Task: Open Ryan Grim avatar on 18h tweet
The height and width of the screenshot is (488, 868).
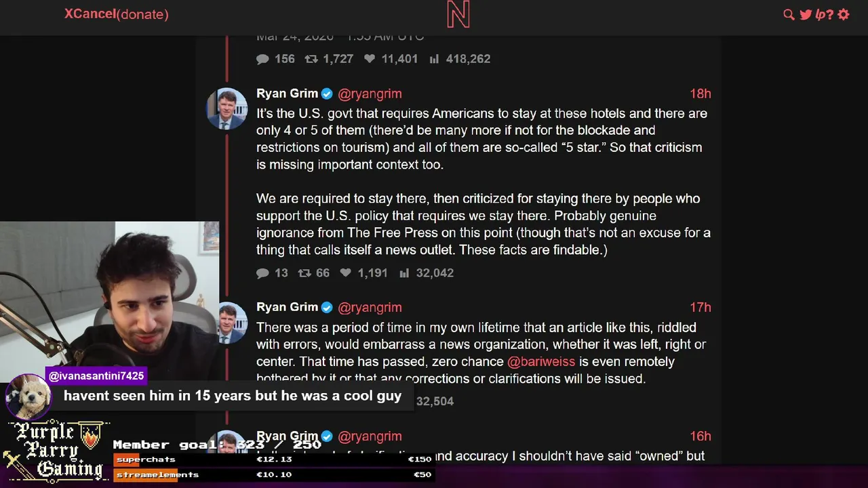Action: (227, 108)
